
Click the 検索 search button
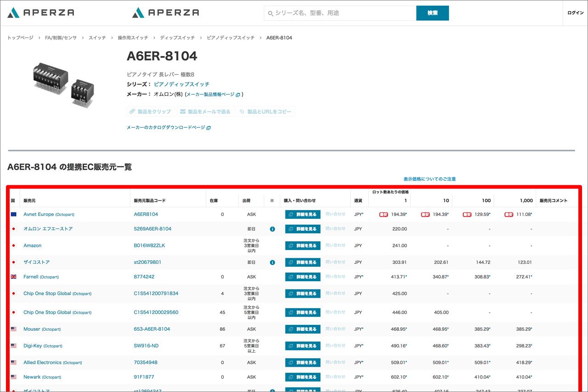[x=432, y=13]
